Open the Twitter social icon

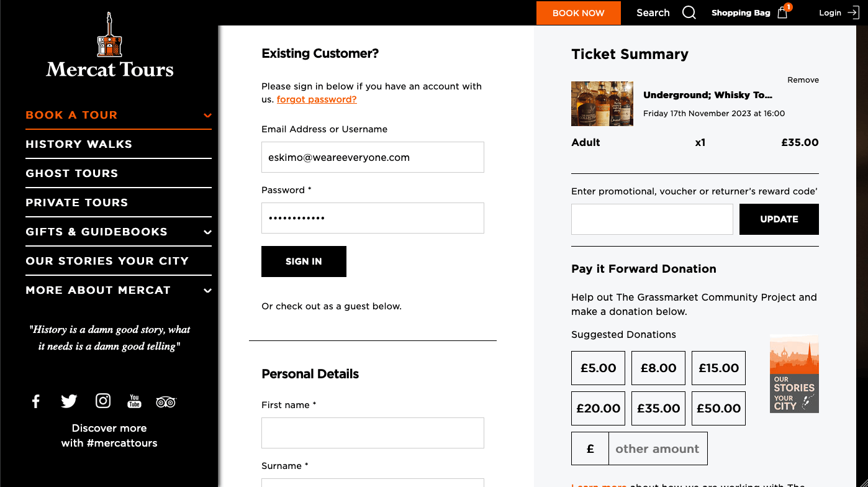coord(69,401)
